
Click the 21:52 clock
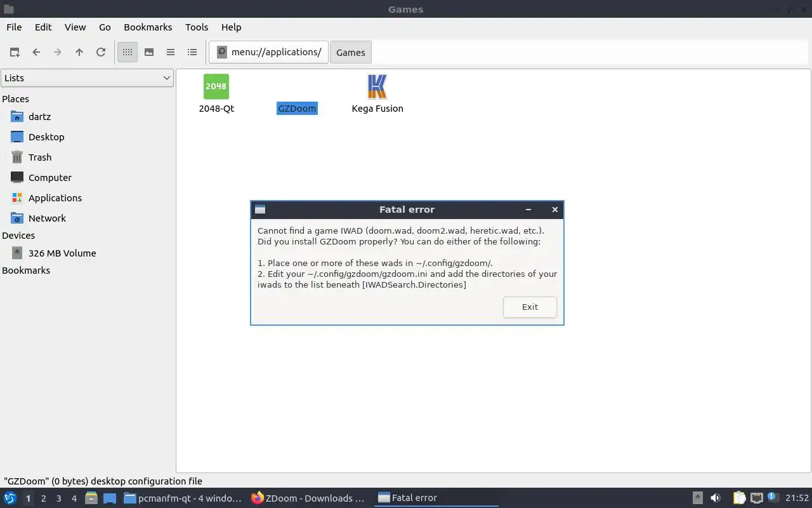[x=797, y=498]
